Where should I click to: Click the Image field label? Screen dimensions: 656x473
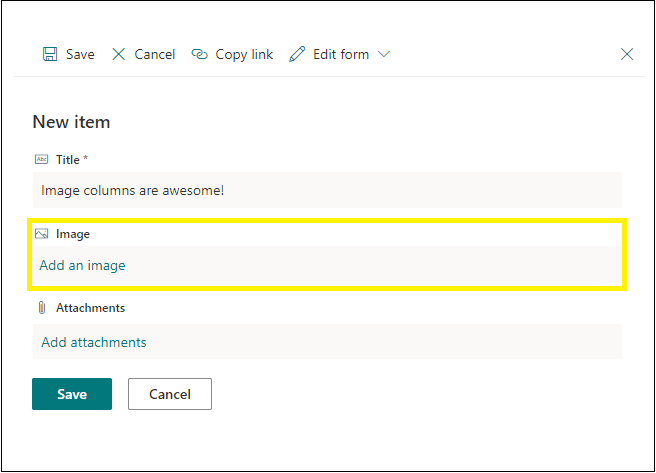(73, 234)
